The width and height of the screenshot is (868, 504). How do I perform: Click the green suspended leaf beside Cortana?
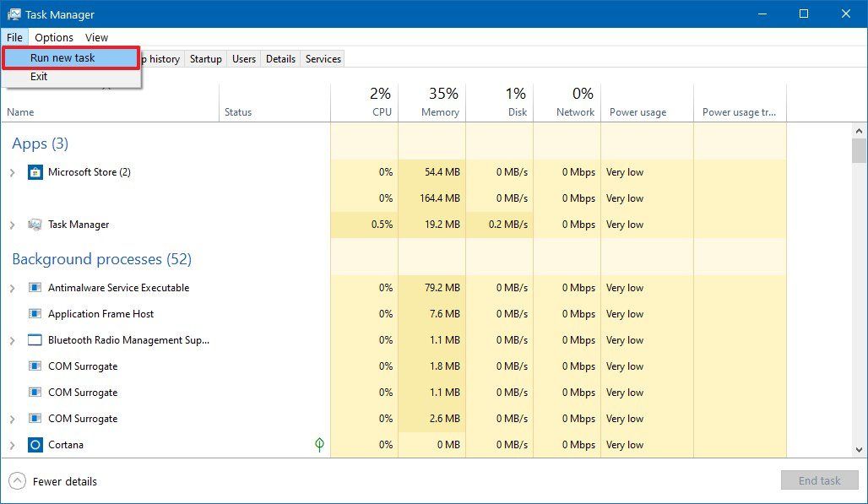point(319,444)
